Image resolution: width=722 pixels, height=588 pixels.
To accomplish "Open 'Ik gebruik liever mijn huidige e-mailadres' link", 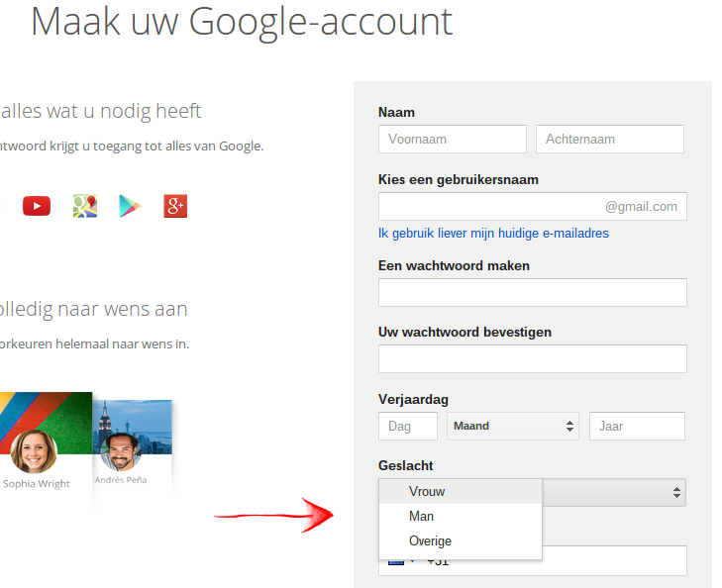I will tap(493, 234).
